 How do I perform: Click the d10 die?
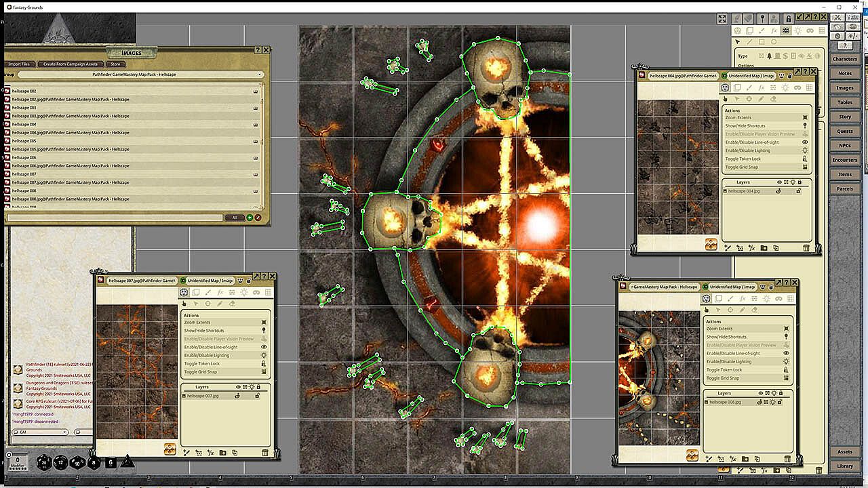click(78, 463)
